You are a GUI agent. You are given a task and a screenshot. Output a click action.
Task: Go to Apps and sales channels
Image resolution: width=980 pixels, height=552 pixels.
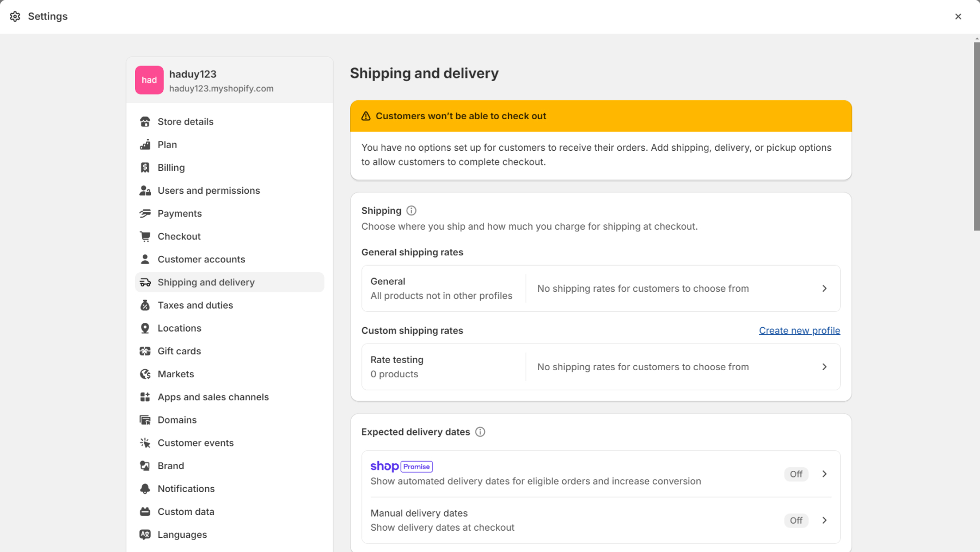213,397
